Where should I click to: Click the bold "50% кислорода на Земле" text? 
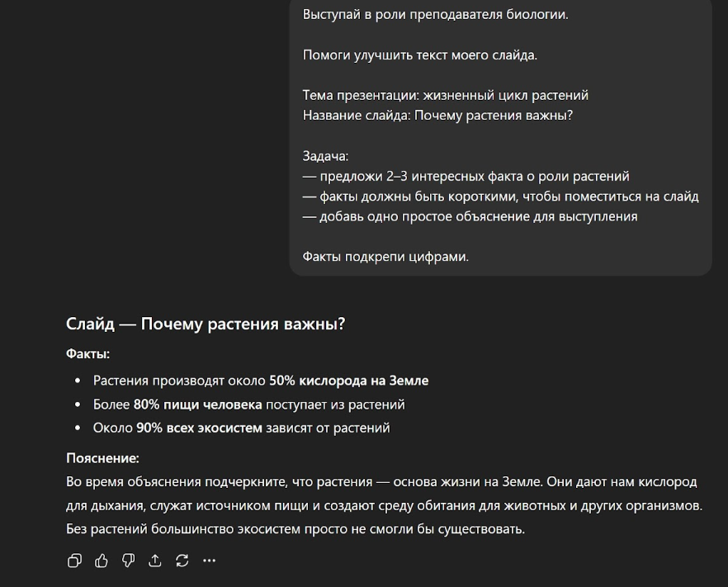[x=348, y=381]
